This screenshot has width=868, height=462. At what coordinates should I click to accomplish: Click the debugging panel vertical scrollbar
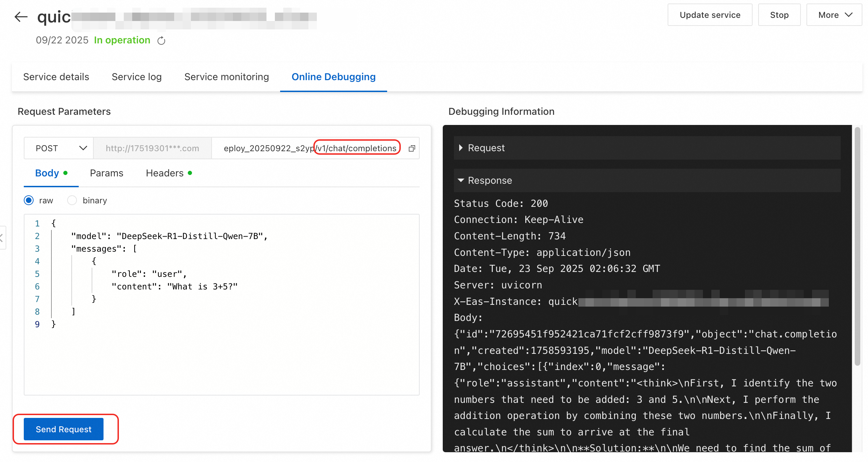[x=857, y=245]
